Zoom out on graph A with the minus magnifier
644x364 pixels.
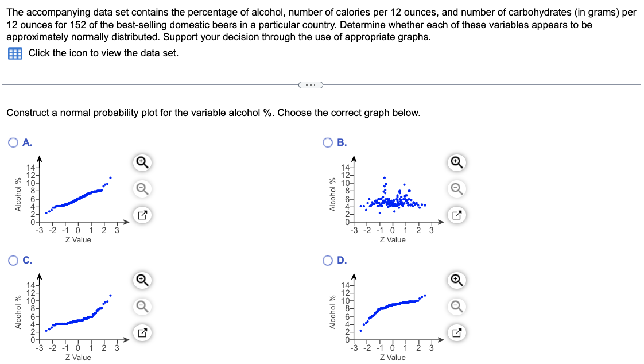point(141,188)
